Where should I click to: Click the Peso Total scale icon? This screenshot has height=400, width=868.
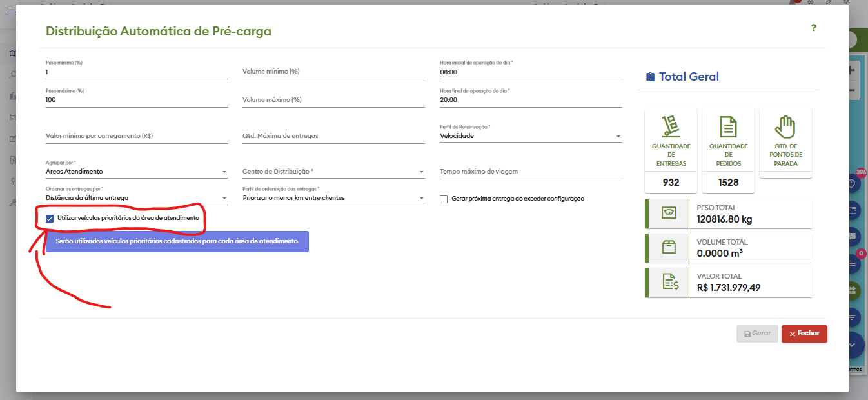coord(669,214)
